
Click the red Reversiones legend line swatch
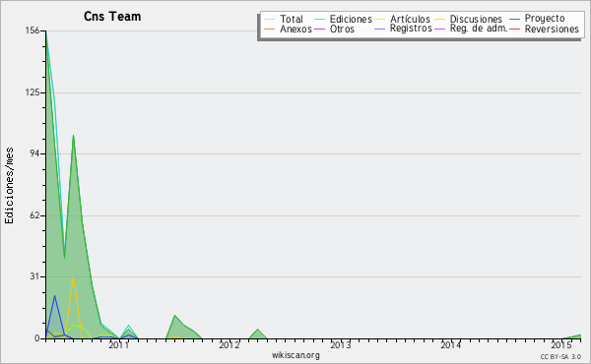[514, 29]
